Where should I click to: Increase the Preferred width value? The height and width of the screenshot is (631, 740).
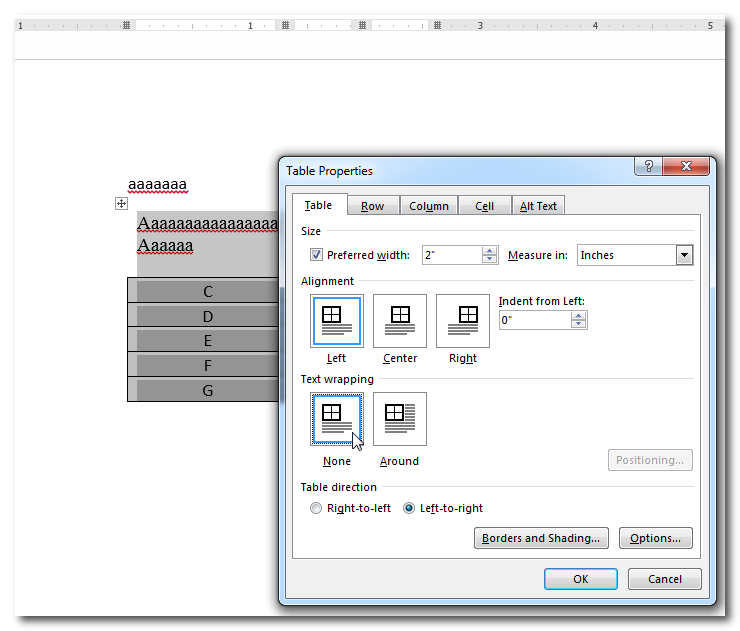[489, 250]
